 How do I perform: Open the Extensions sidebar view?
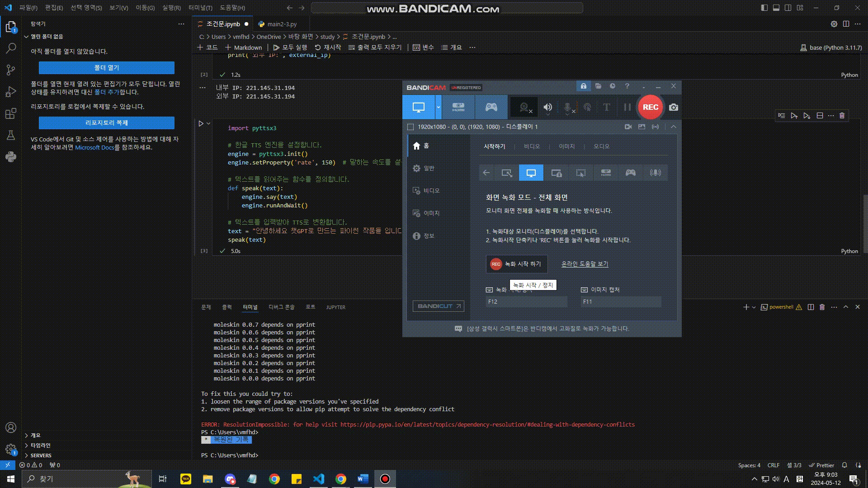11,113
